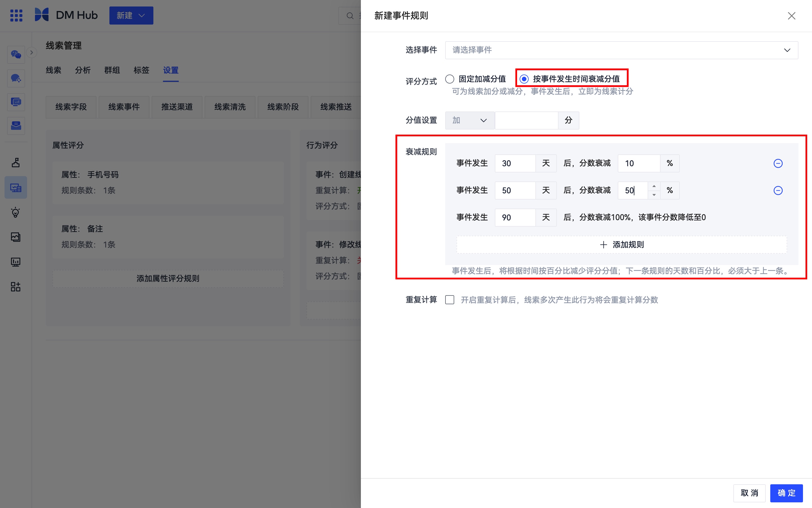Click the 行为评分 section heading
The height and width of the screenshot is (508, 812).
coord(322,145)
